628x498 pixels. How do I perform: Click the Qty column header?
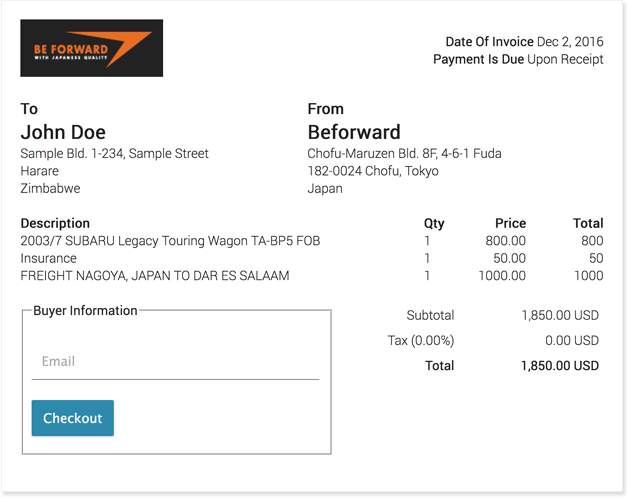pos(434,223)
